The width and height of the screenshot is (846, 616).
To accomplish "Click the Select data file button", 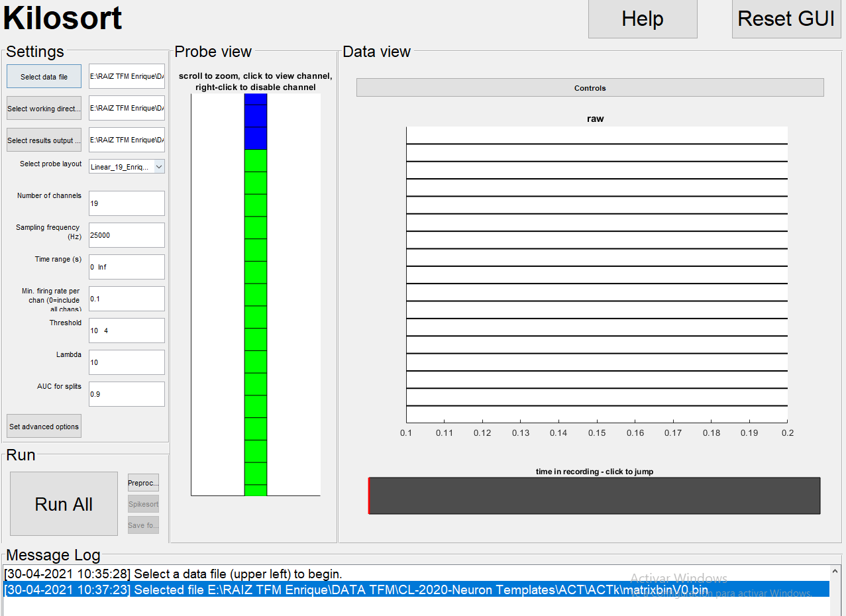I will tap(44, 76).
